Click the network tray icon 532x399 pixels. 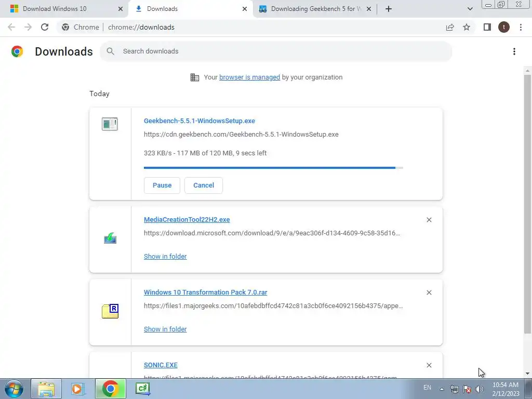pos(454,389)
